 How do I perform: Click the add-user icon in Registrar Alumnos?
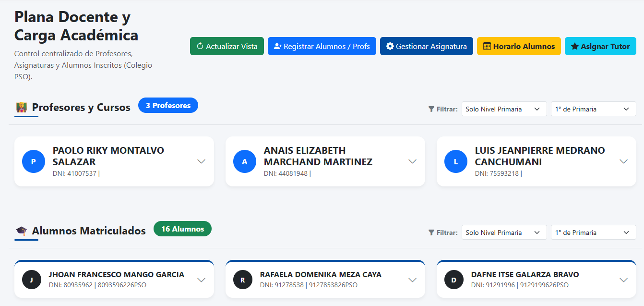pos(277,47)
